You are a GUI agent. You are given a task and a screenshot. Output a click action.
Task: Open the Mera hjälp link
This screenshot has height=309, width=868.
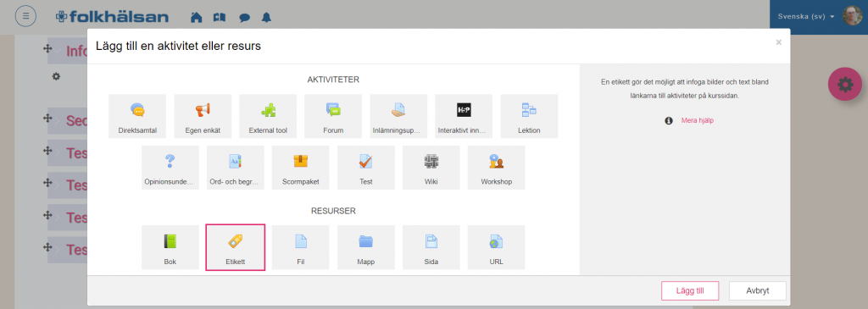698,120
